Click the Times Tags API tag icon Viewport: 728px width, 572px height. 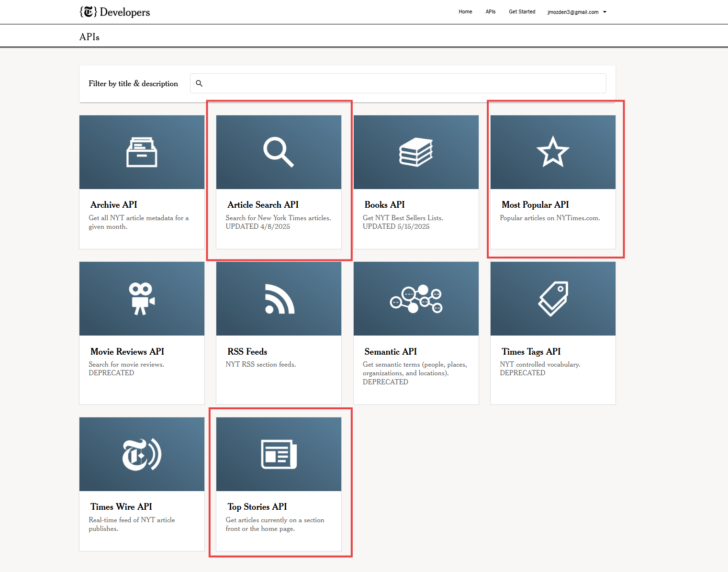[553, 299]
